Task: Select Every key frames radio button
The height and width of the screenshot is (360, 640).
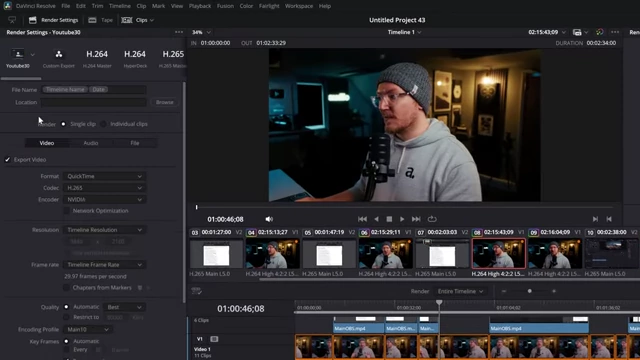Action: 66,350
